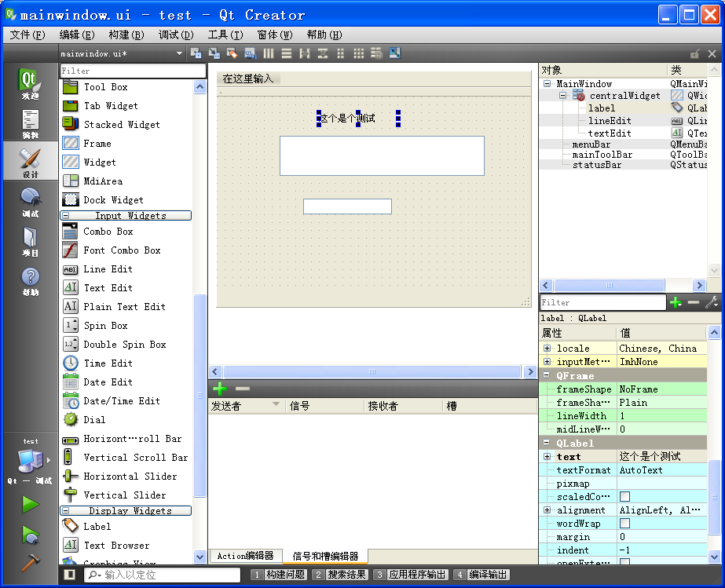Click the property editor Filter field

pos(603,302)
